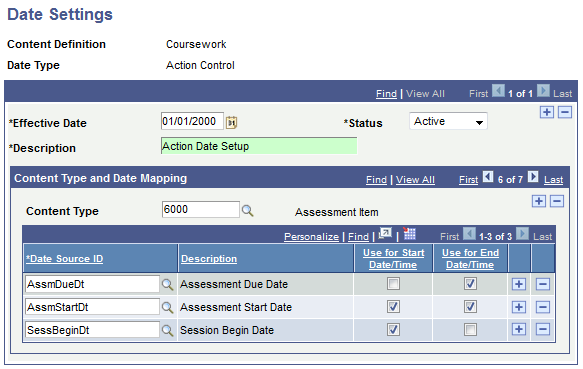The height and width of the screenshot is (369, 583).
Task: Look up AssmStartDt date source
Action: point(167,308)
